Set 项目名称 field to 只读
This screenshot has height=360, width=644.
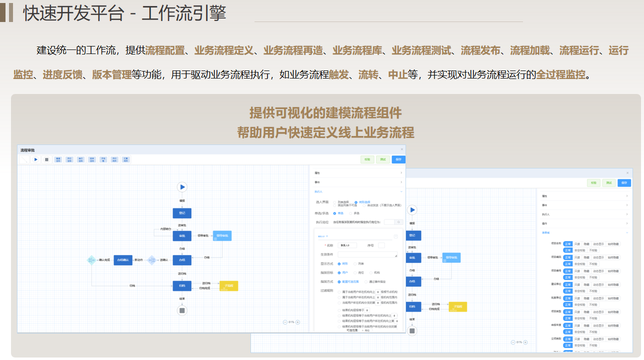(577, 244)
